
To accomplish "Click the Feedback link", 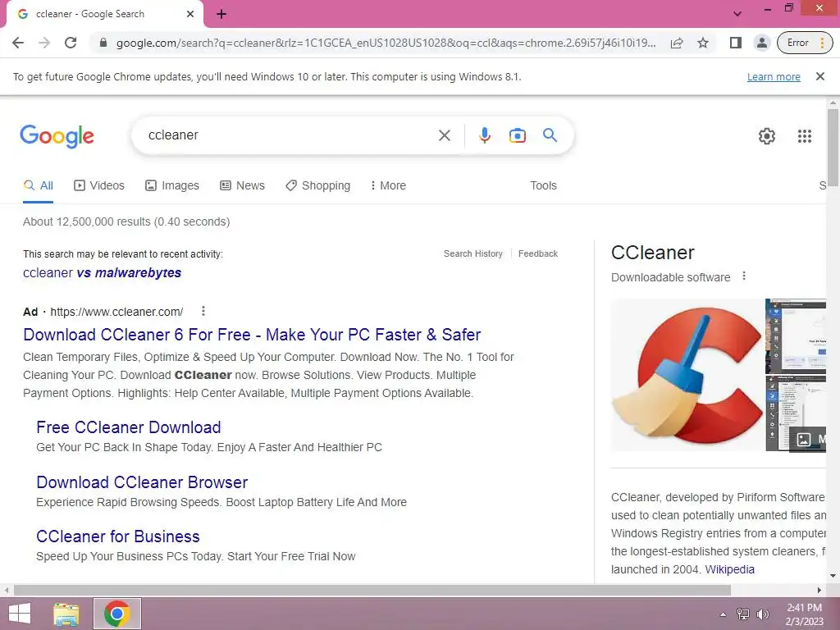I will click(x=538, y=253).
